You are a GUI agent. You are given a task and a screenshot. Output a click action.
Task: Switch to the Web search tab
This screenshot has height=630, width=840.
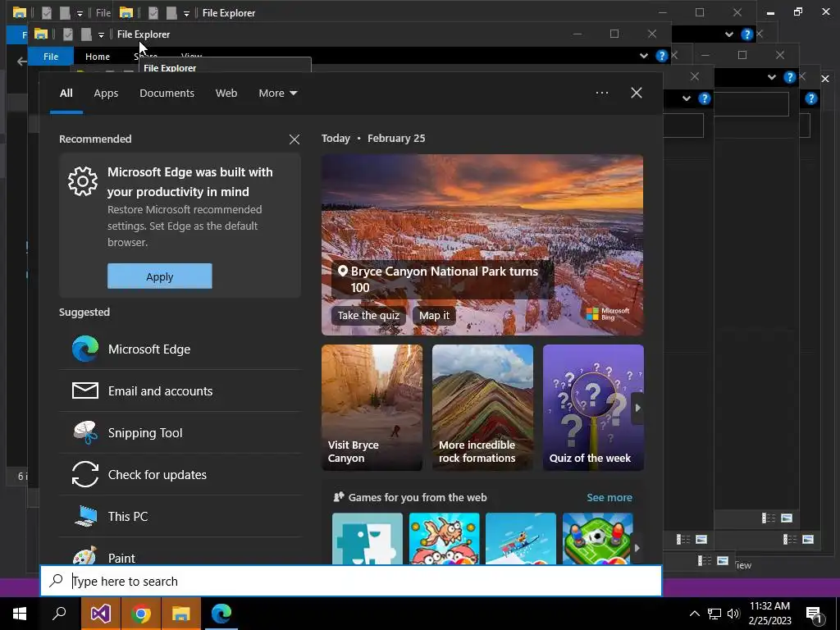pyautogui.click(x=226, y=94)
